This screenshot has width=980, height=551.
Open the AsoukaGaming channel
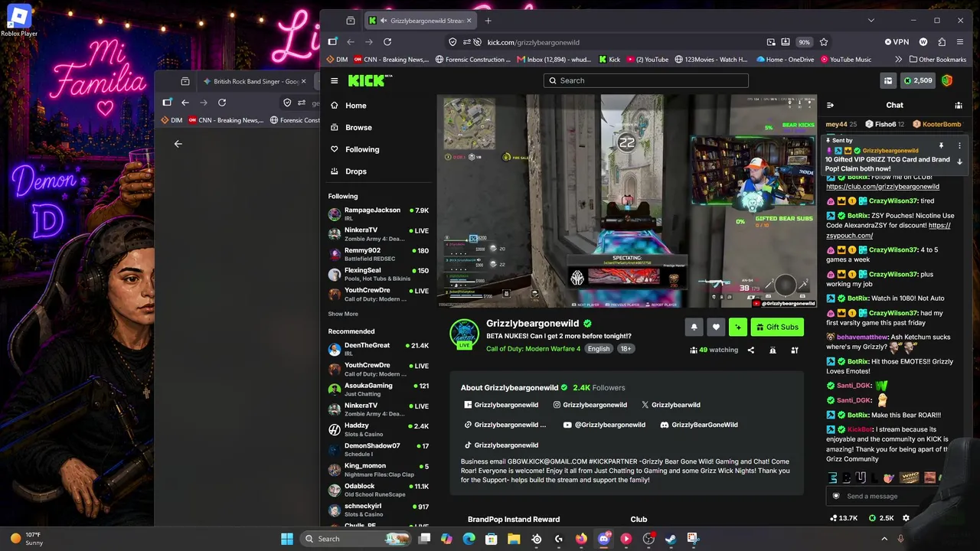pyautogui.click(x=378, y=390)
